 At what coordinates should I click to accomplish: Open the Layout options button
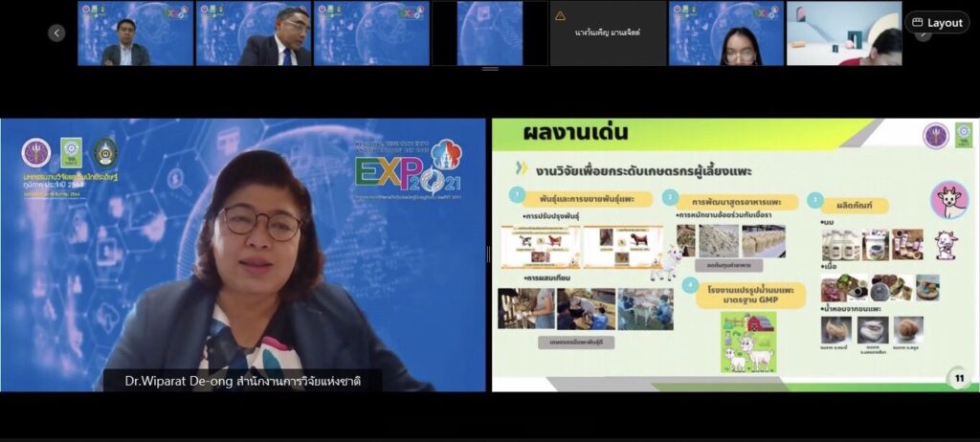pos(936,23)
